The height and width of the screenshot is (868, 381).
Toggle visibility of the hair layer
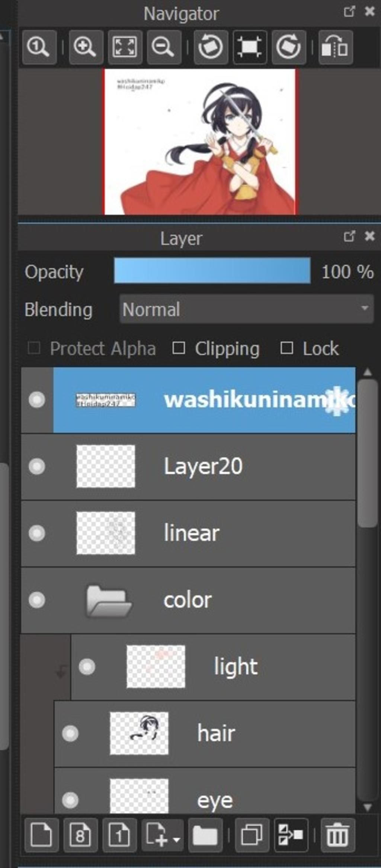click(70, 733)
